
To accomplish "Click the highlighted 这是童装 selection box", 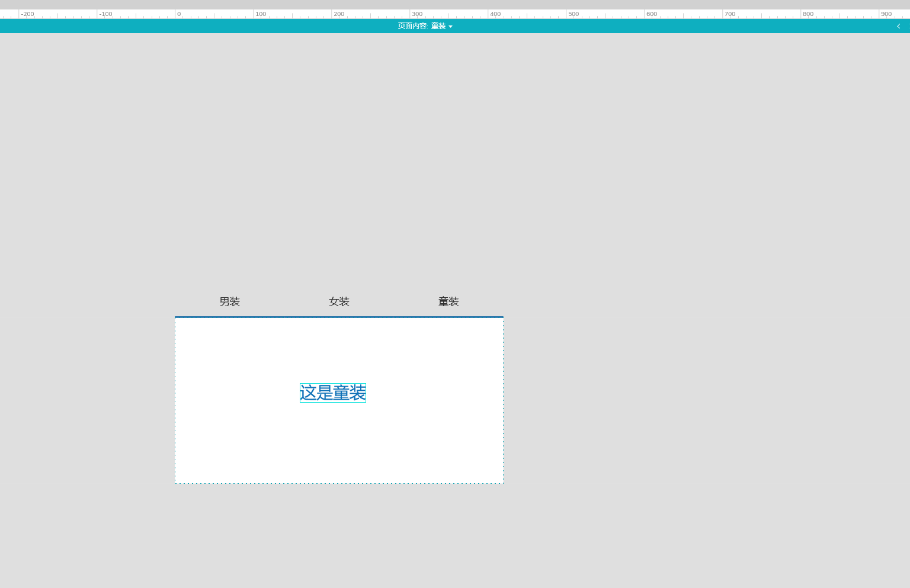I will click(x=332, y=392).
